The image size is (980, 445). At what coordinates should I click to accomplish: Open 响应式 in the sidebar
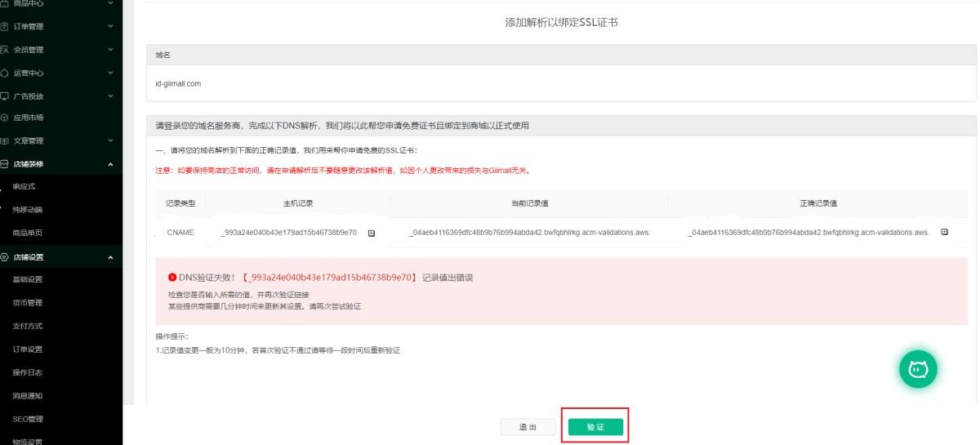(x=24, y=187)
